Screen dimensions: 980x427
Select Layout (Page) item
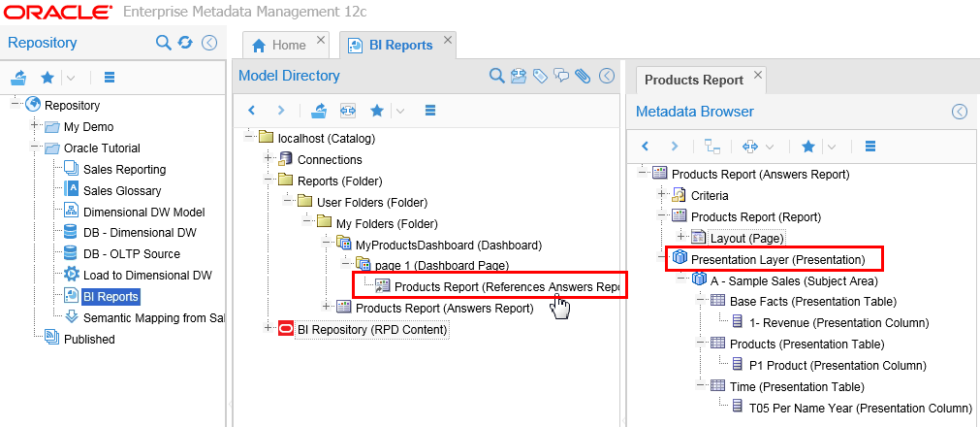click(747, 238)
